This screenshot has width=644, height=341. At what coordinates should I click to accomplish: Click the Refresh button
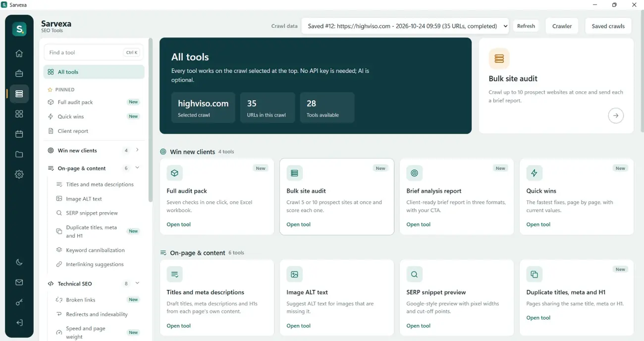pyautogui.click(x=526, y=26)
